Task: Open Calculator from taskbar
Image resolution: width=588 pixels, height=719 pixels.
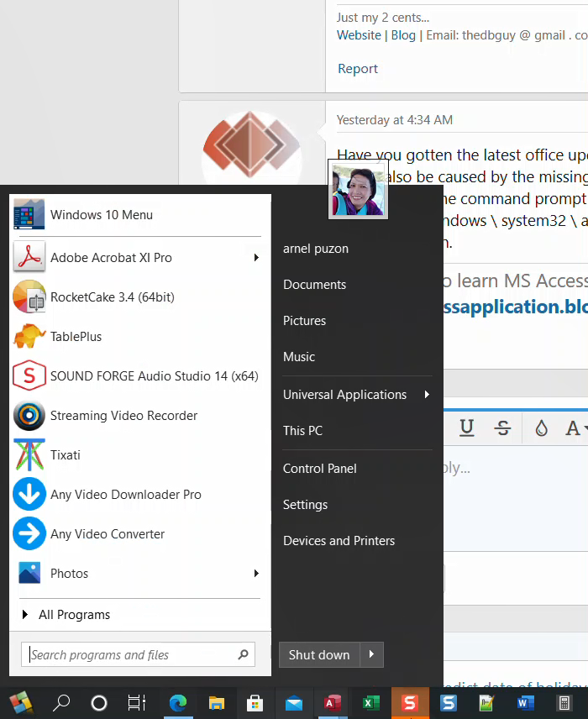Action: [x=564, y=702]
